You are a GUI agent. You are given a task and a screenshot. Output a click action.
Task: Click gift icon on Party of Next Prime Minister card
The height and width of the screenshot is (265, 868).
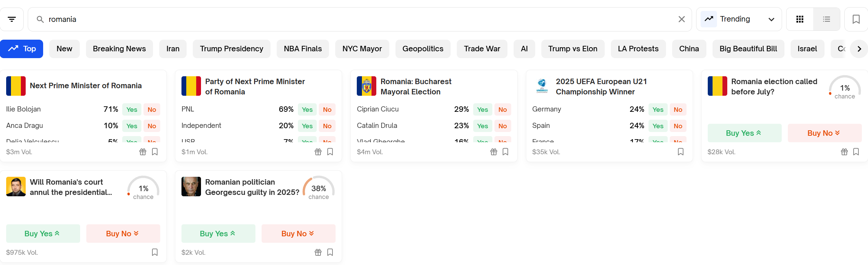coord(318,152)
